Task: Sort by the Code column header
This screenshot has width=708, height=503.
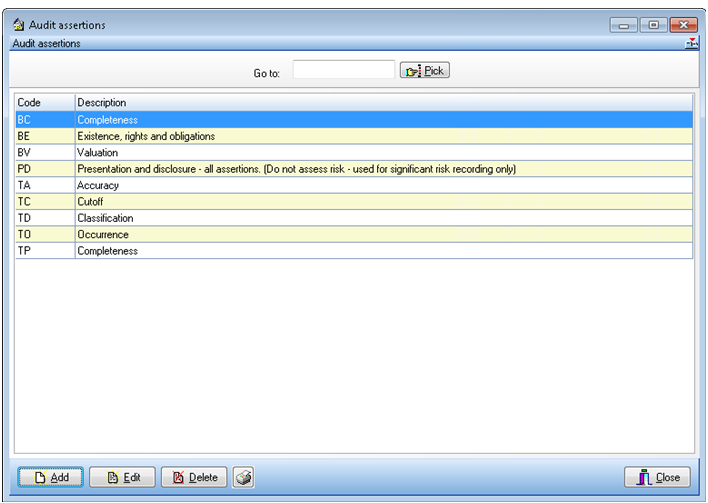Action: click(x=45, y=102)
